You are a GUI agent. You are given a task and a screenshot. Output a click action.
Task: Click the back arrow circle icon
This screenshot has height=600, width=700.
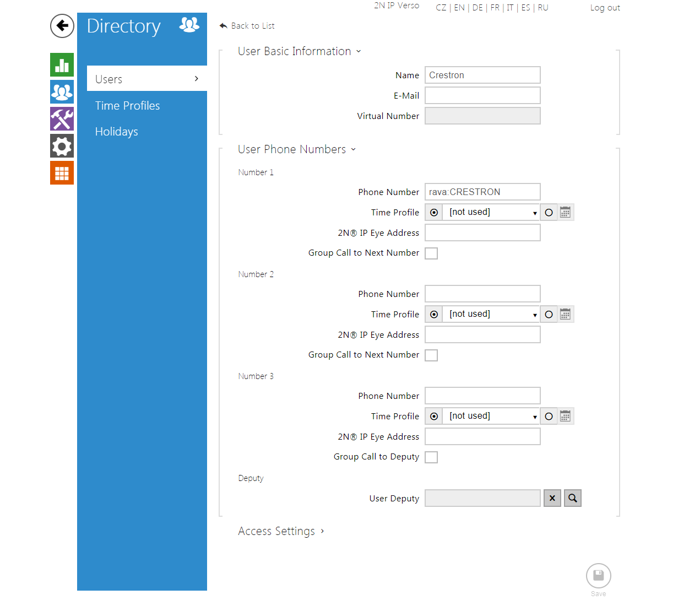(62, 26)
